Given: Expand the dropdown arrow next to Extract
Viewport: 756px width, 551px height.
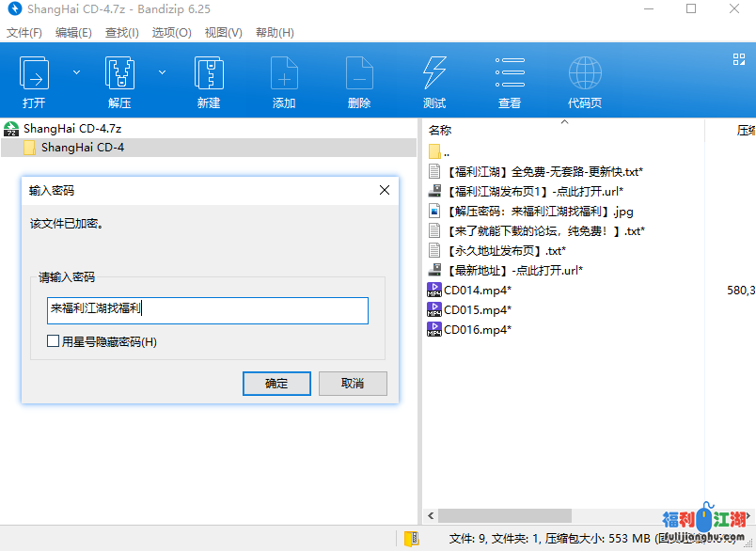Looking at the screenshot, I should (x=162, y=71).
